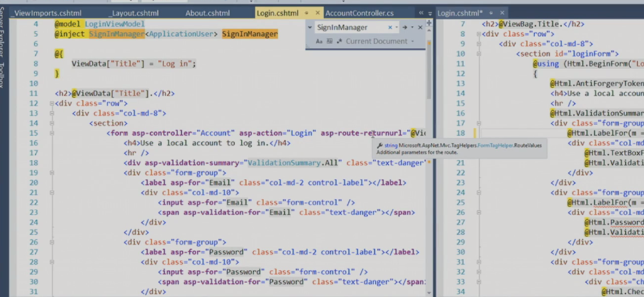Clear the SignInManager search text

tap(390, 27)
